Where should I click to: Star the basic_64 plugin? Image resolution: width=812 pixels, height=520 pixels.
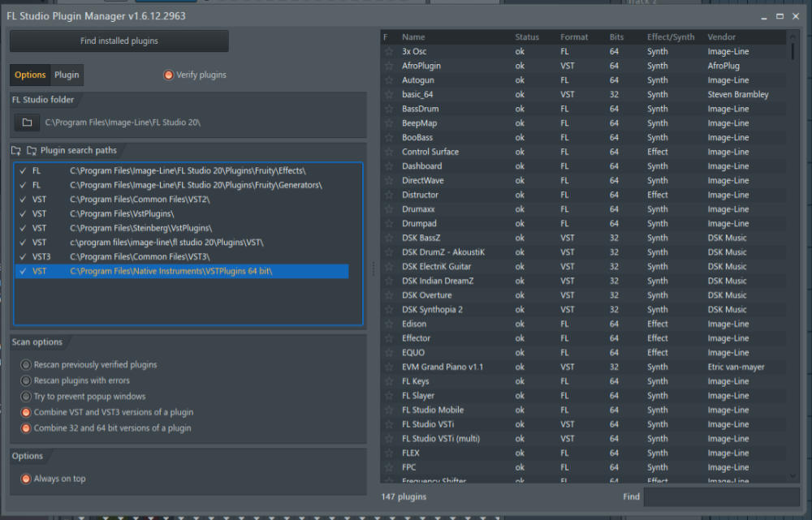pyautogui.click(x=388, y=94)
